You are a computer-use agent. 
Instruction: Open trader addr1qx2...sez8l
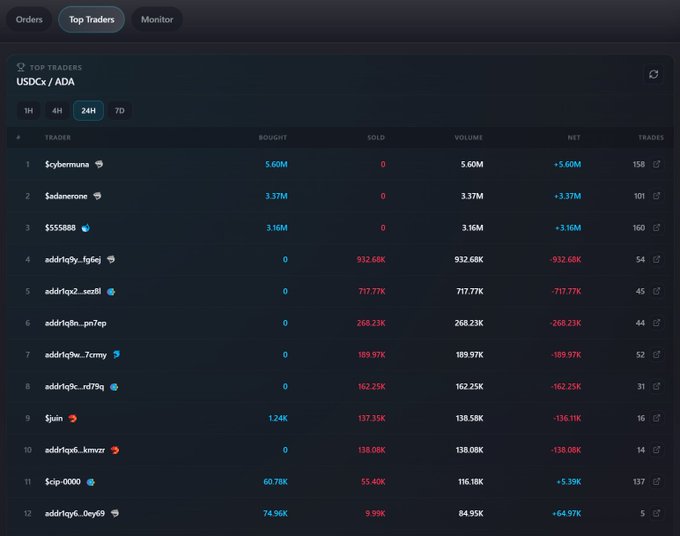73,291
